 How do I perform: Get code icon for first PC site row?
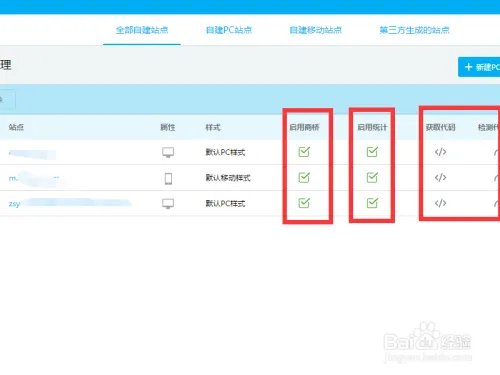(440, 152)
